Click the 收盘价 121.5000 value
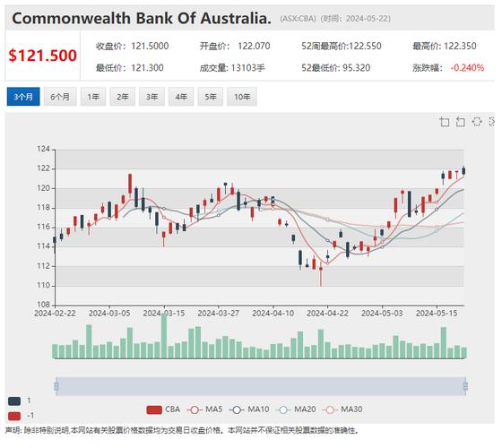 click(x=133, y=46)
